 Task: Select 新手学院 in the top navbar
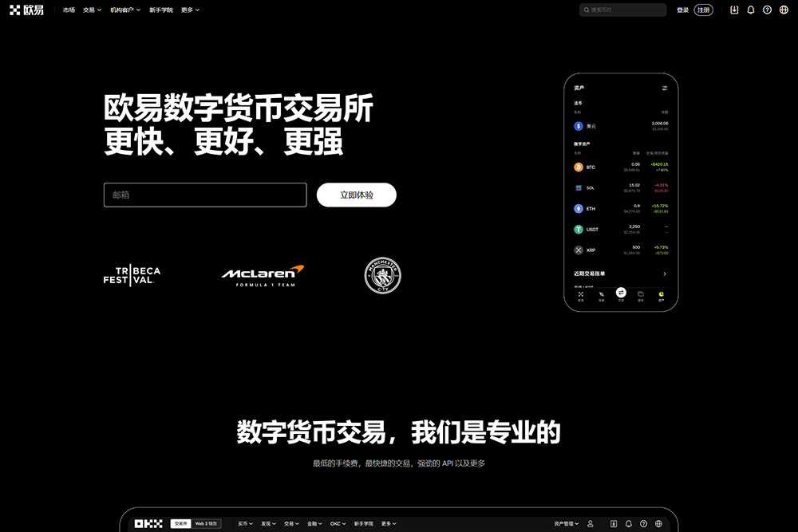[x=160, y=10]
